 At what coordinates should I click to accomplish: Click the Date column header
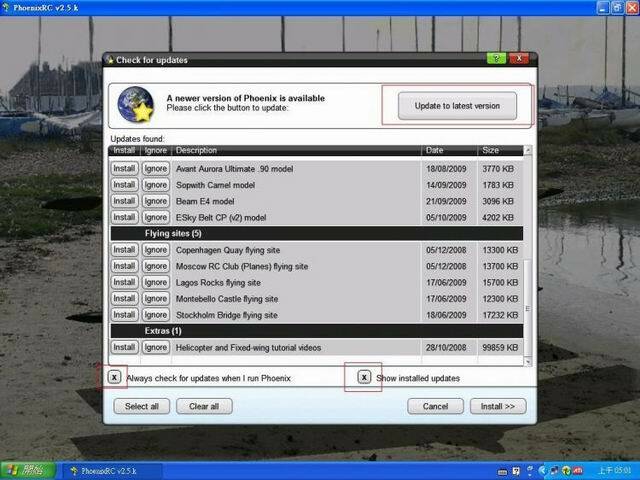tap(449, 151)
